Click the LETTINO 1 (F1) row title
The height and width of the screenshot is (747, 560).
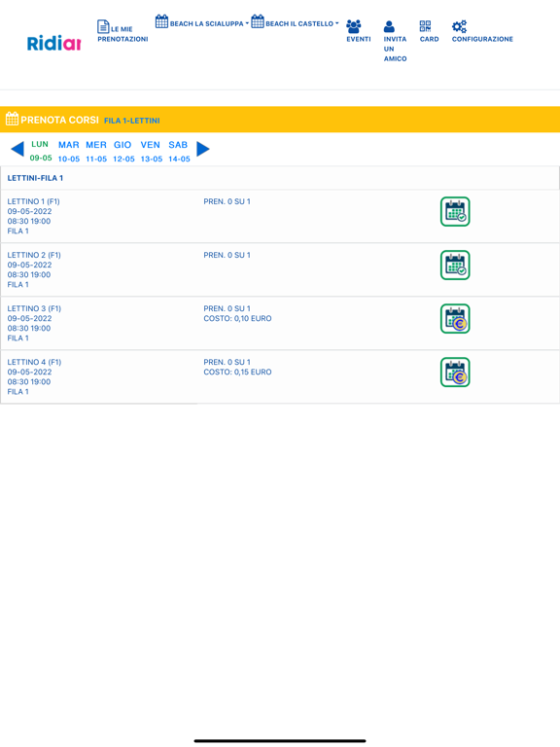pos(33,201)
